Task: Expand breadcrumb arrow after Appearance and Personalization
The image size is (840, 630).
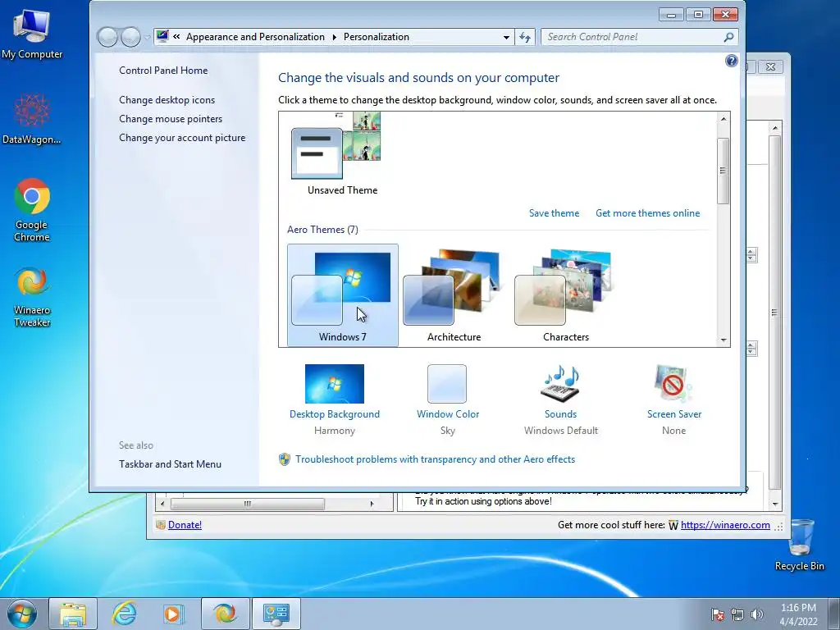Action: coord(335,37)
